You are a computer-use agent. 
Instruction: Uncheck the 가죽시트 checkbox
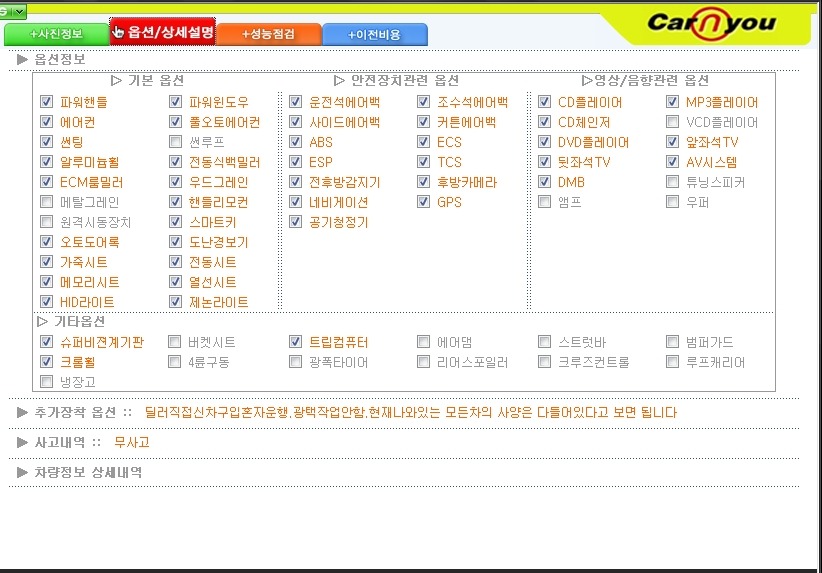point(47,261)
